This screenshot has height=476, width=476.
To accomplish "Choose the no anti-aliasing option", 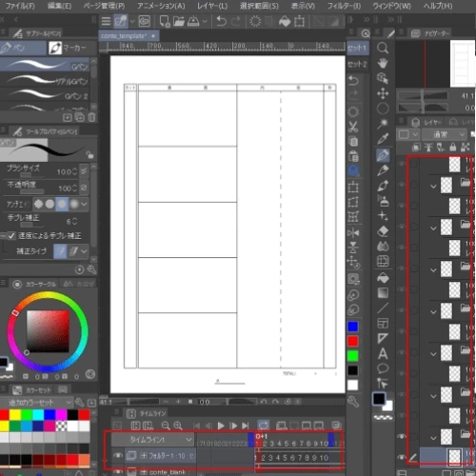I will [x=38, y=204].
